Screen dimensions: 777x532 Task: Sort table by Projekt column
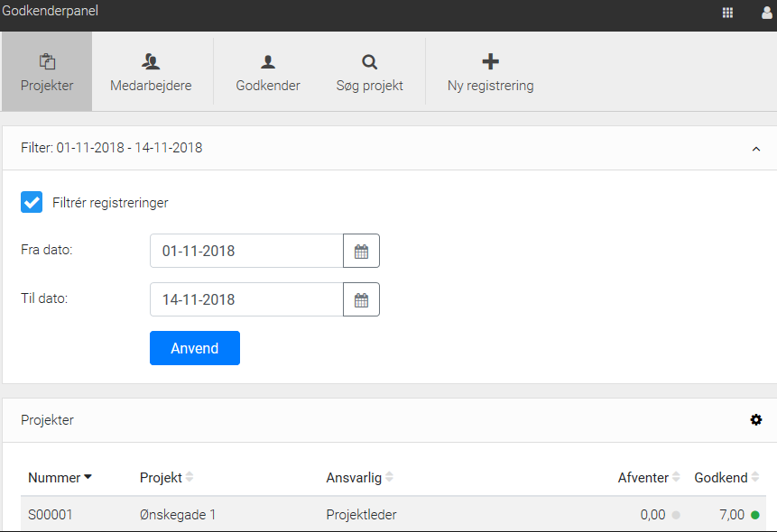pos(166,478)
